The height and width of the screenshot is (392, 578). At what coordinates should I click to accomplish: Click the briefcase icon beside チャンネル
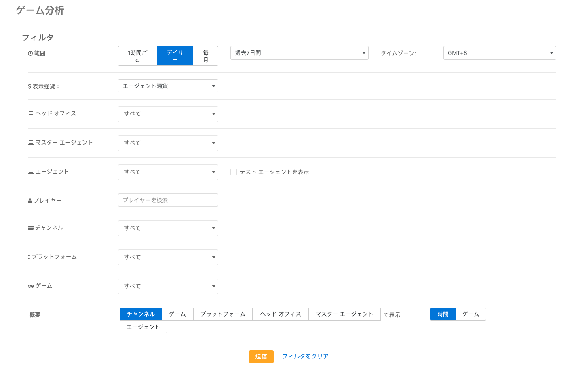pos(31,228)
